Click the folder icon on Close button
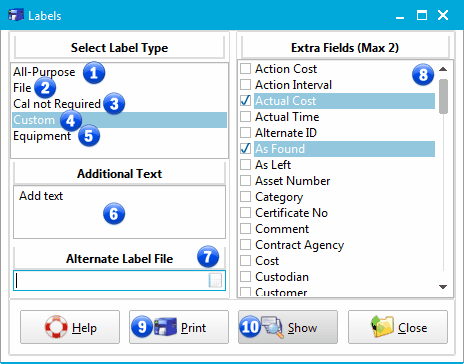 pyautogui.click(x=382, y=327)
